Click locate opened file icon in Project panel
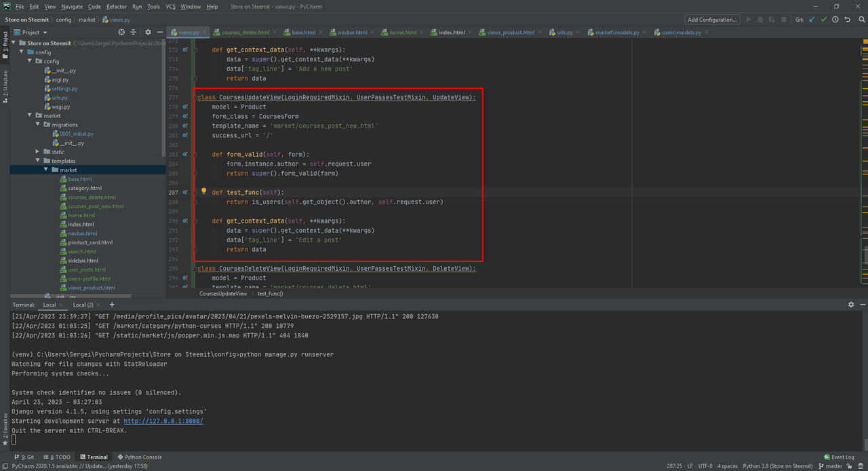 121,32
